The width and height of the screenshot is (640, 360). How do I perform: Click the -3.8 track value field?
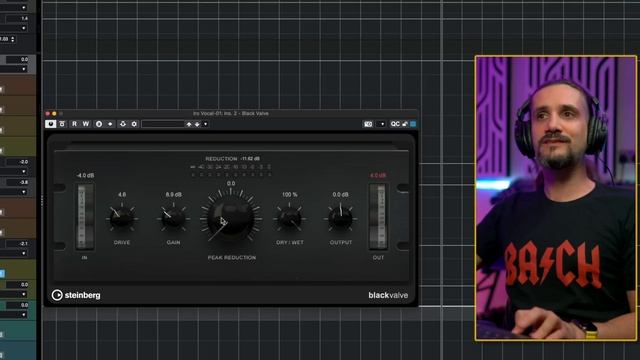point(17,182)
